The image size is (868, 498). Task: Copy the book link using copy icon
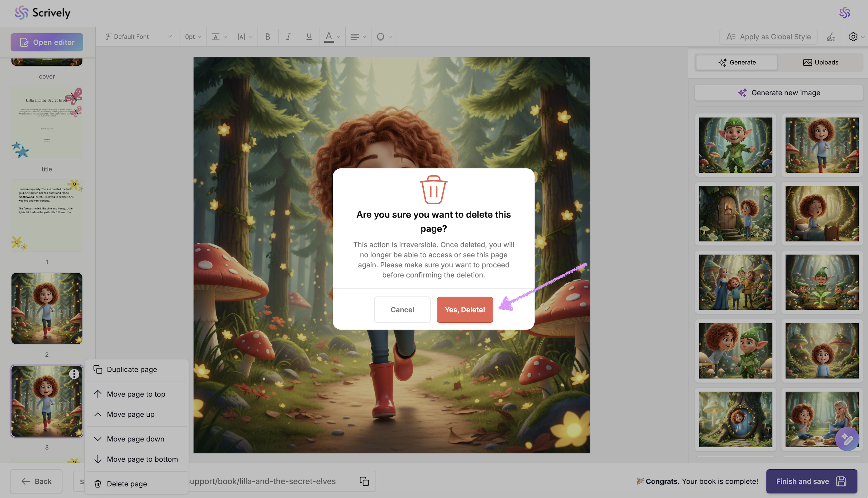364,481
